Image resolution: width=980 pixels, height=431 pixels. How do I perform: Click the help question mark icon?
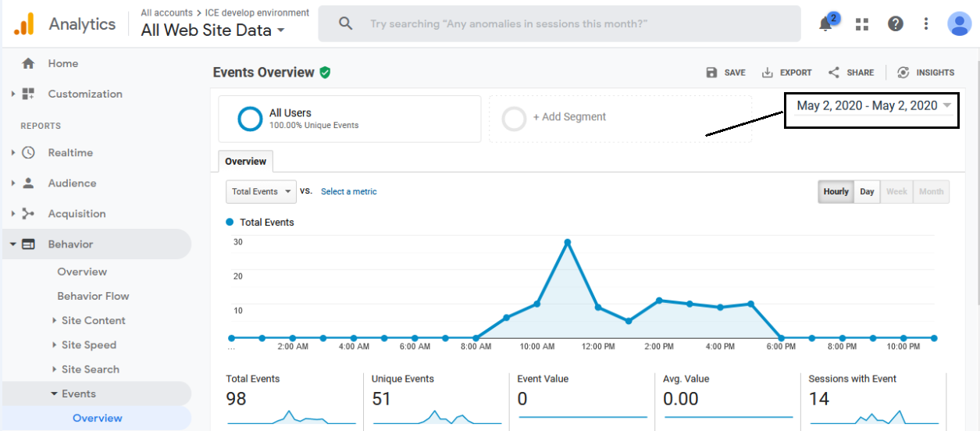coord(896,24)
